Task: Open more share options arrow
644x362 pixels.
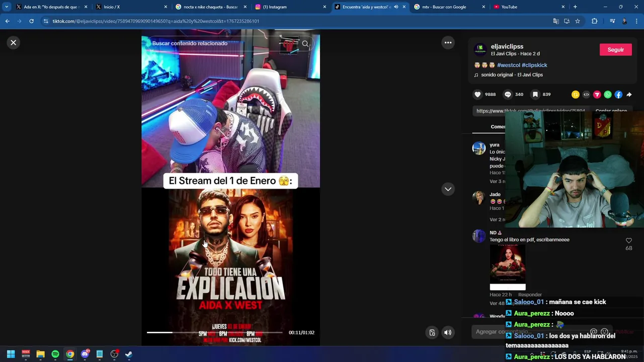Action: coord(629,95)
